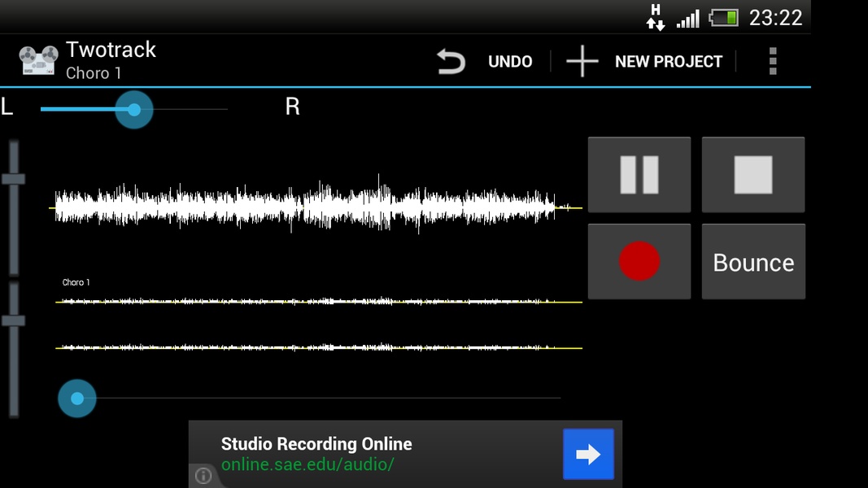868x488 pixels.
Task: Open the blue arrow button in the ad
Action: point(588,455)
